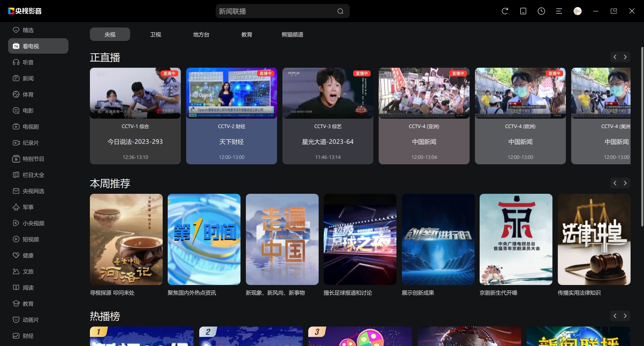Open watch history clock icon
The image size is (644, 346).
(541, 11)
